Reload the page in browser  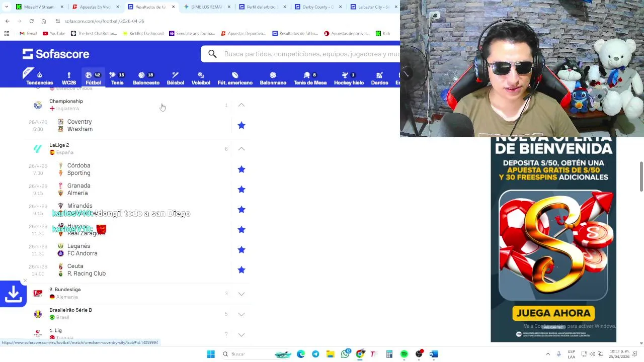click(31, 21)
